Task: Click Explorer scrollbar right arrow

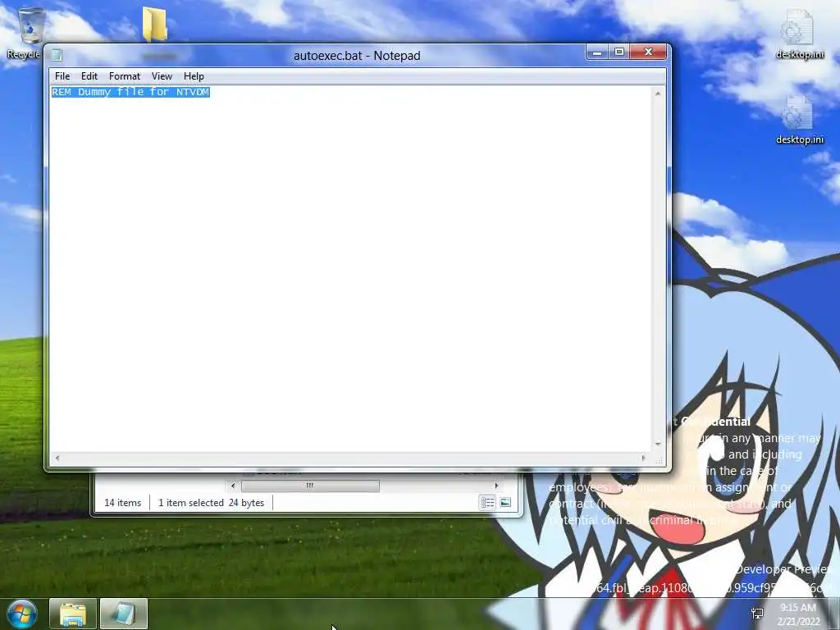Action: pos(496,486)
